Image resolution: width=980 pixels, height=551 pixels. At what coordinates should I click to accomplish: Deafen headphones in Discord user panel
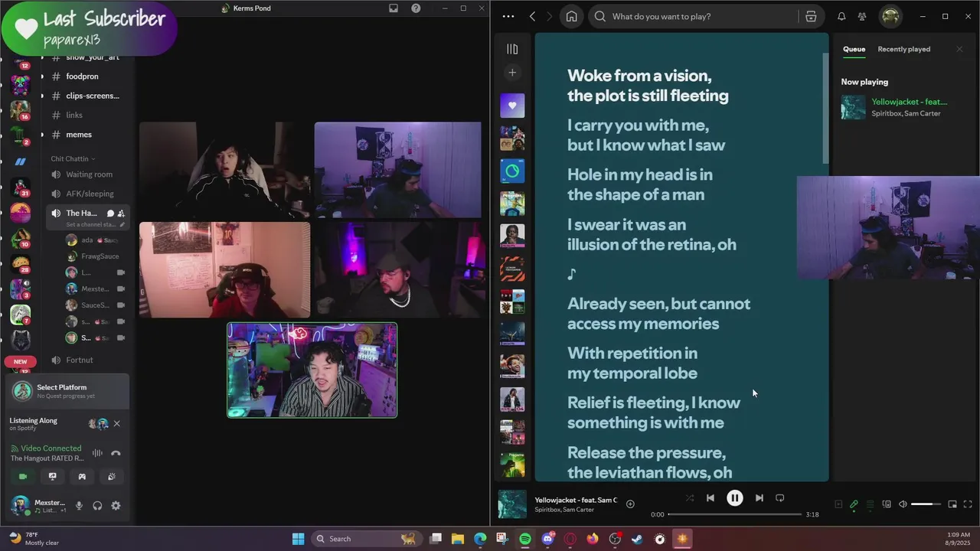(97, 506)
